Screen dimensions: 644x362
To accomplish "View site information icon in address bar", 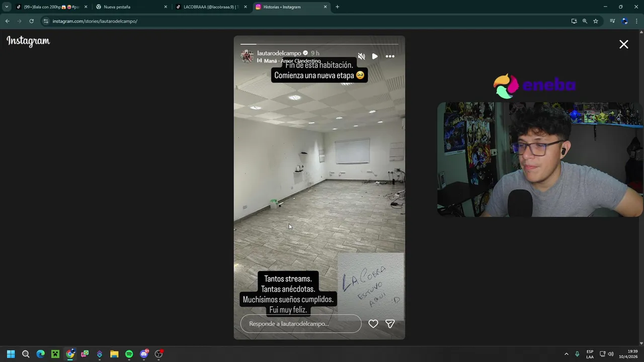I will [x=46, y=21].
